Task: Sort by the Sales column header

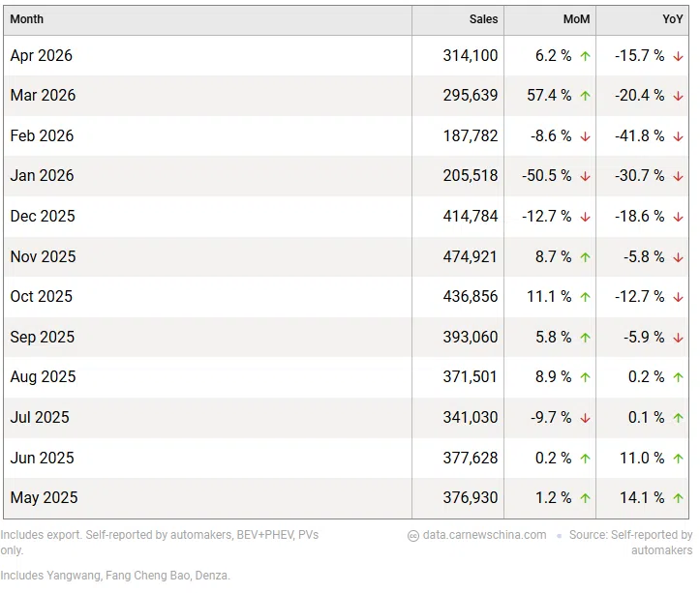Action: (483, 19)
